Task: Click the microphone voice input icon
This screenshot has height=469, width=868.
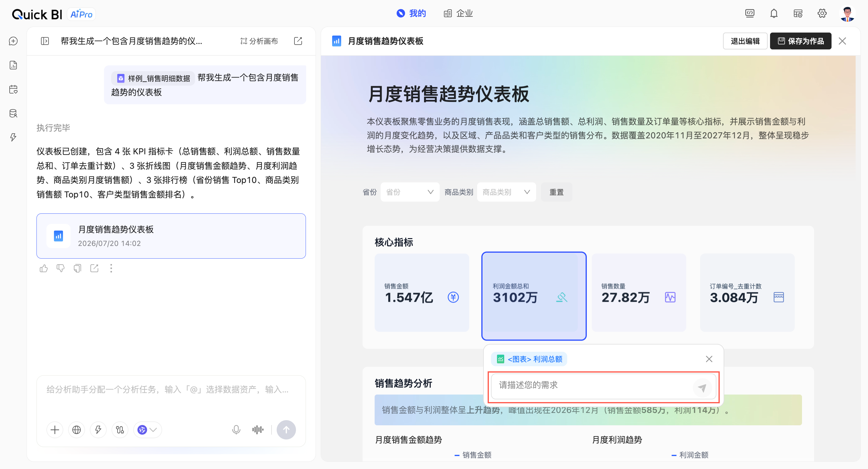Action: point(236,430)
